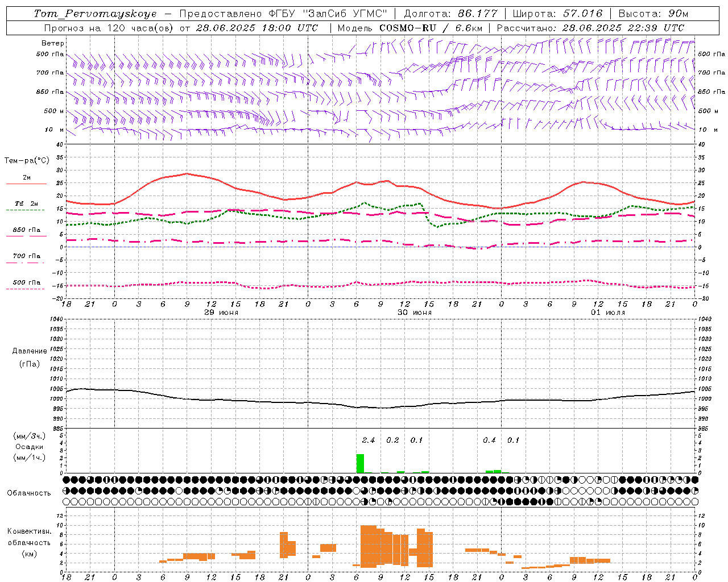Click the computed time Рассчитано: 28.06.2025 22:39 UTC
Viewport: 728px width, 582px height.
click(590, 28)
